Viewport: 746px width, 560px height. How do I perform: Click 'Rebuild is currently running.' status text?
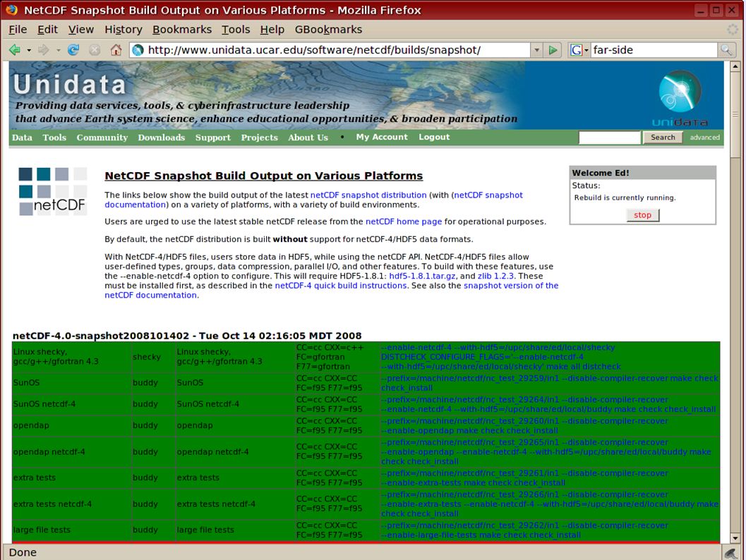pyautogui.click(x=625, y=197)
